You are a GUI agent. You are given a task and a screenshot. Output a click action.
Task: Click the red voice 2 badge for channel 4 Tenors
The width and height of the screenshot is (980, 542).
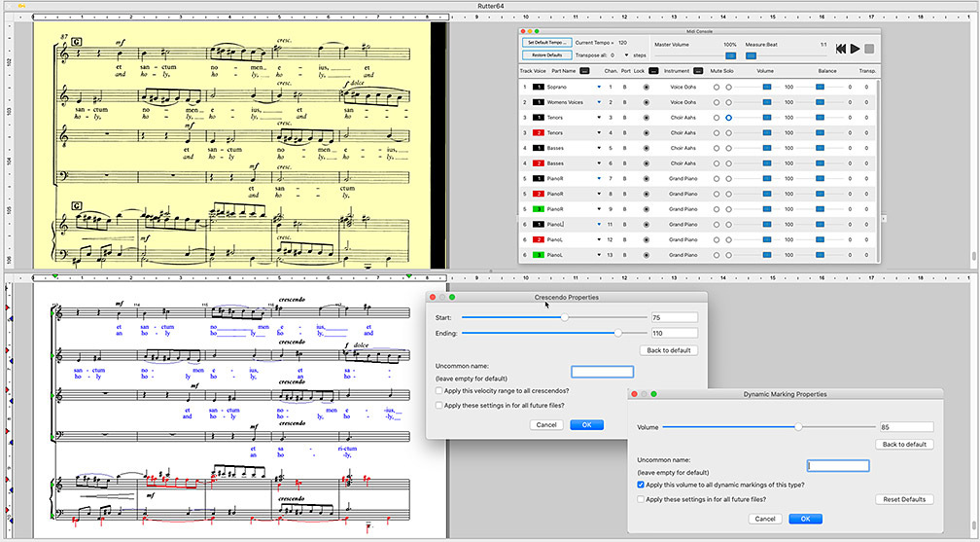point(539,132)
